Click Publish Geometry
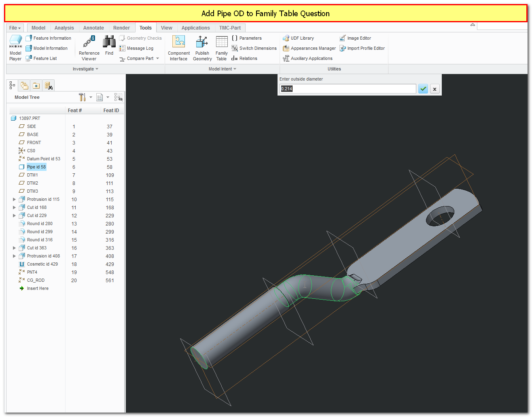 pos(202,48)
